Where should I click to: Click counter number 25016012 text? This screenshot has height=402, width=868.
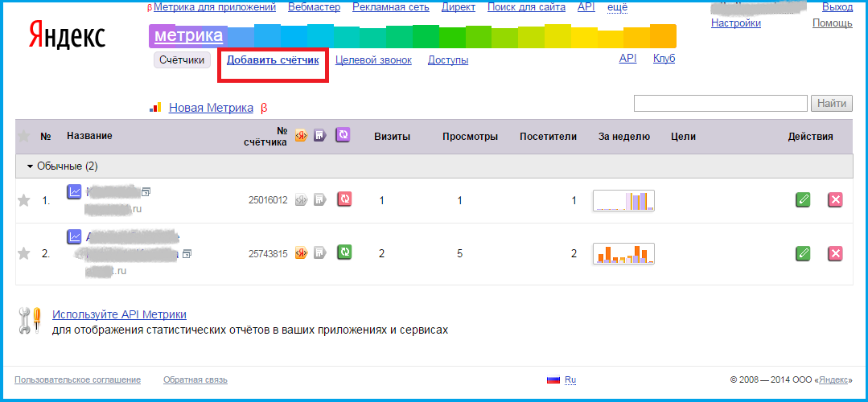click(268, 200)
